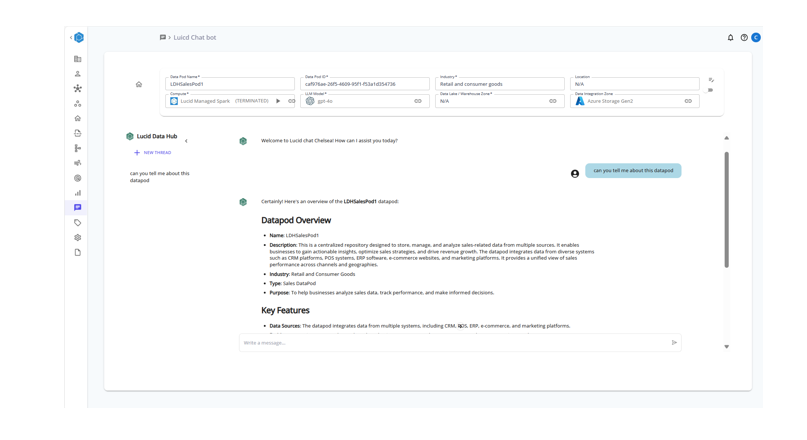Click the Luicd Chat bot breadcrumb title
This screenshot has height=440, width=807.
(195, 38)
